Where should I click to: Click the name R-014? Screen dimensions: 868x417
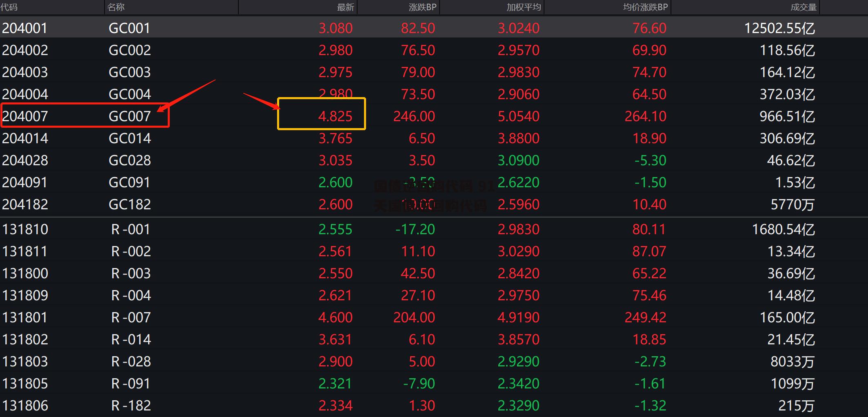tap(131, 339)
